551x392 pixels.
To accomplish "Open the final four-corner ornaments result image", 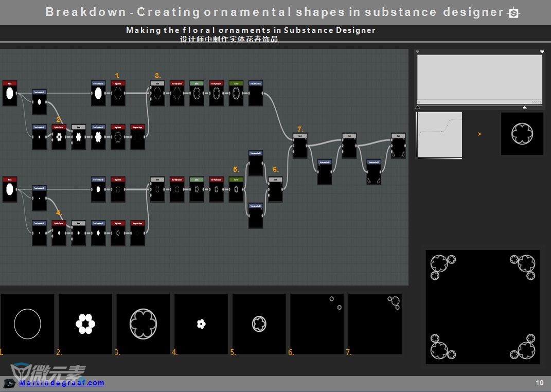I will 483,307.
